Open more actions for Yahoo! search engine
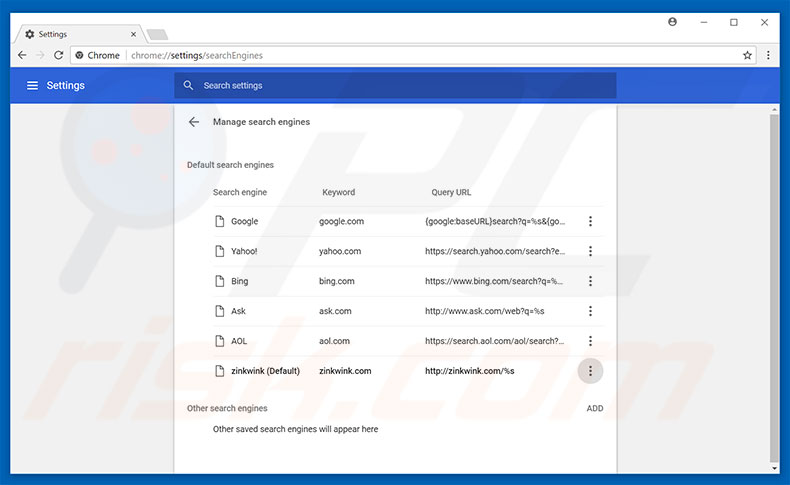 [x=590, y=251]
